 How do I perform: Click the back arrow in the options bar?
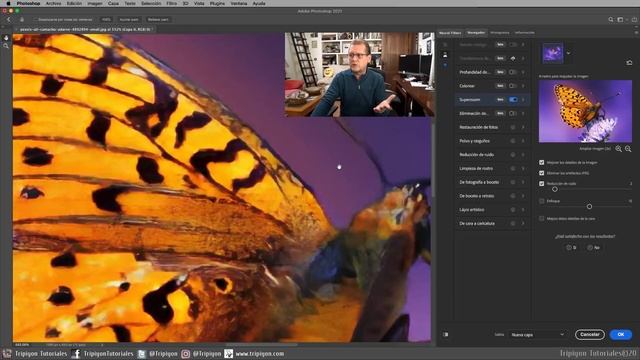pos(9,19)
